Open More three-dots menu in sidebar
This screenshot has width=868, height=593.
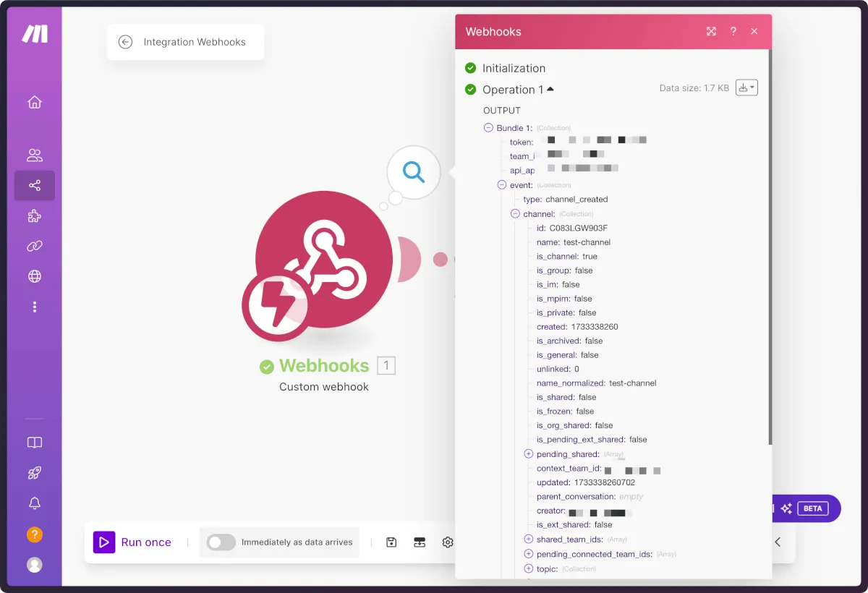(x=35, y=307)
